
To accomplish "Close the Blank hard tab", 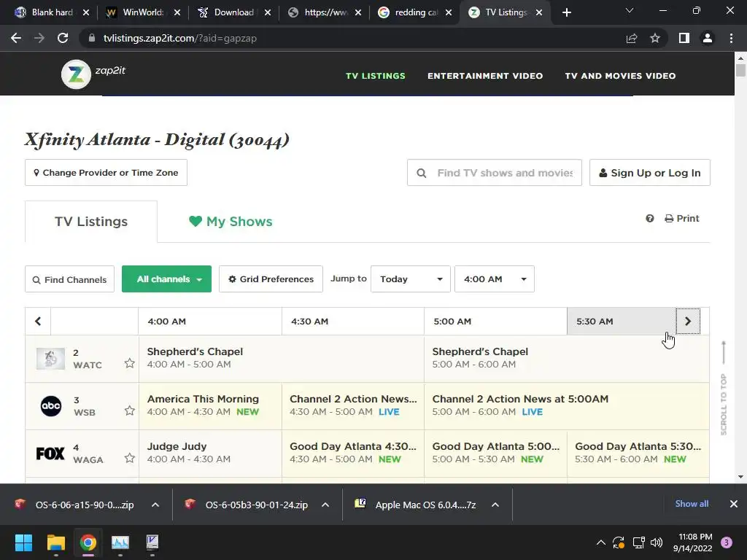I will (86, 12).
